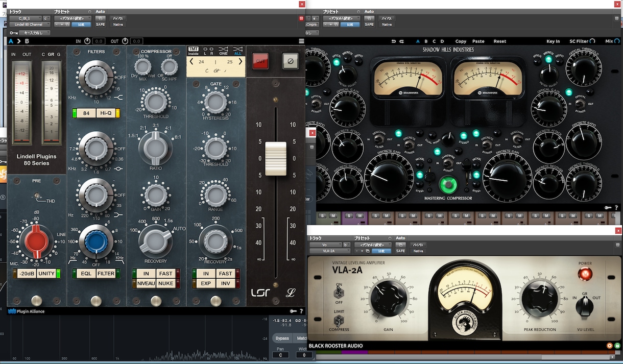Open the Lindell plugin hamburger menu

[301, 41]
